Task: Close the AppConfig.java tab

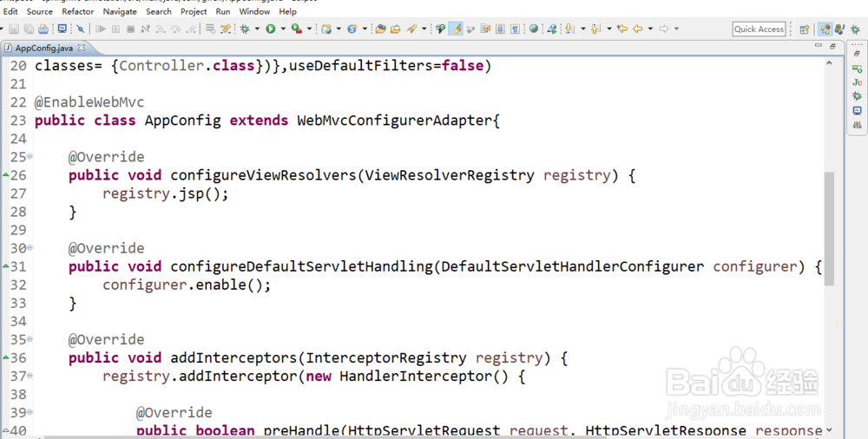Action: point(82,48)
